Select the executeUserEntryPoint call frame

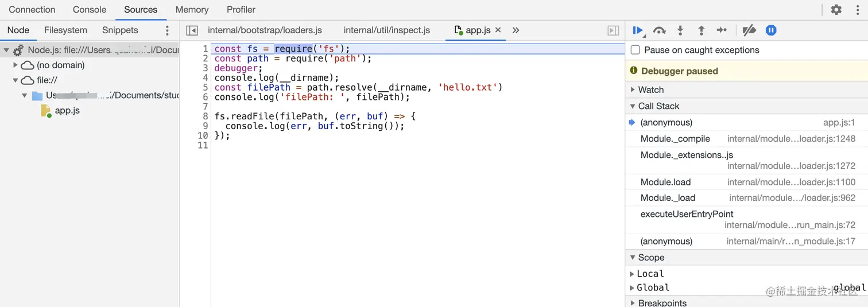click(x=746, y=220)
